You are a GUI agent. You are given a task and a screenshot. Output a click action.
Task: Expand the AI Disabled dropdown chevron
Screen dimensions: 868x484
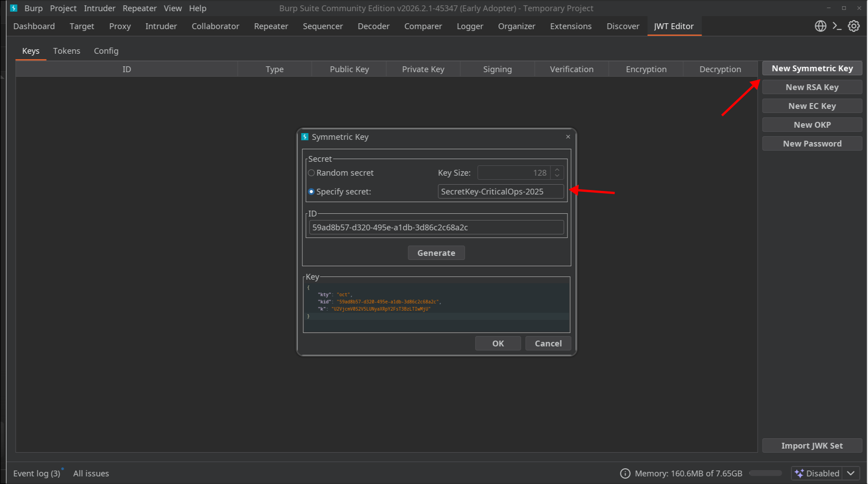[851, 473]
